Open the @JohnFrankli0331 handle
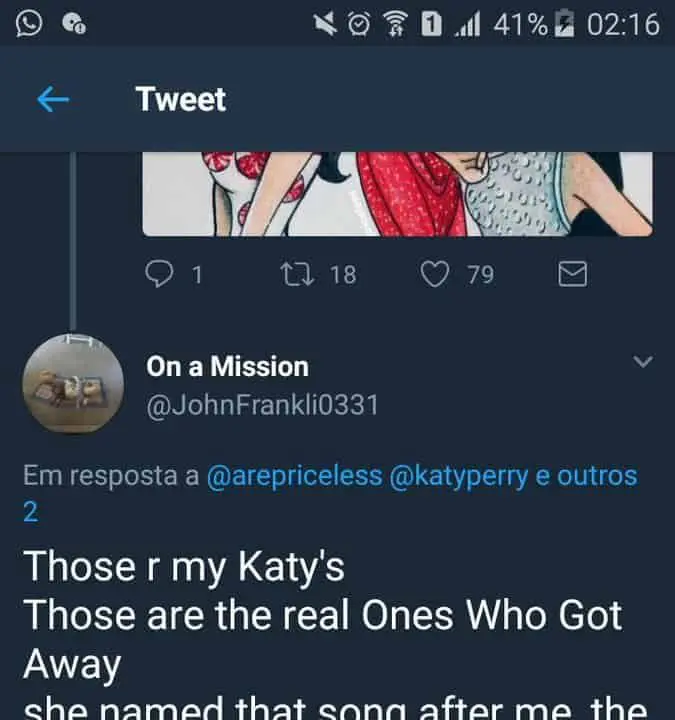The width and height of the screenshot is (675, 720). (262, 406)
